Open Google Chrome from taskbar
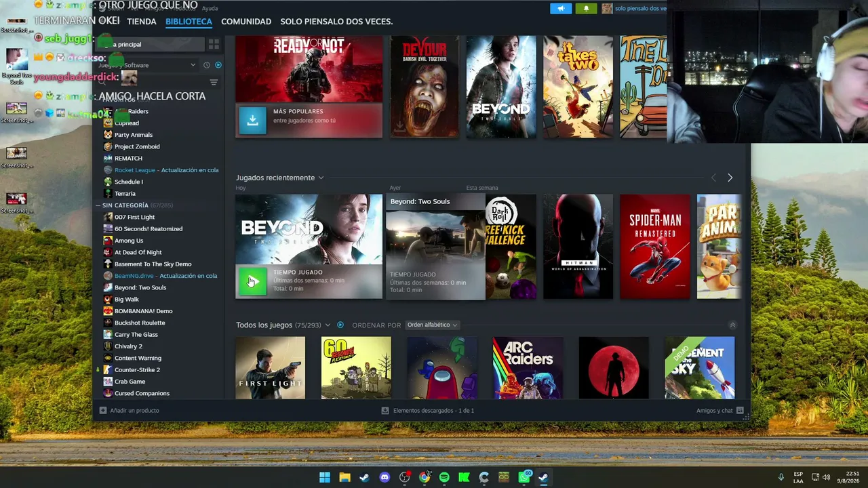 coord(425,477)
